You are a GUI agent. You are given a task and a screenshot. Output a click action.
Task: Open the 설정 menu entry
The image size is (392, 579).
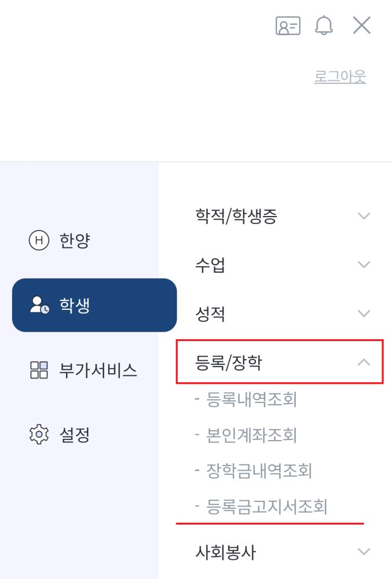(75, 435)
